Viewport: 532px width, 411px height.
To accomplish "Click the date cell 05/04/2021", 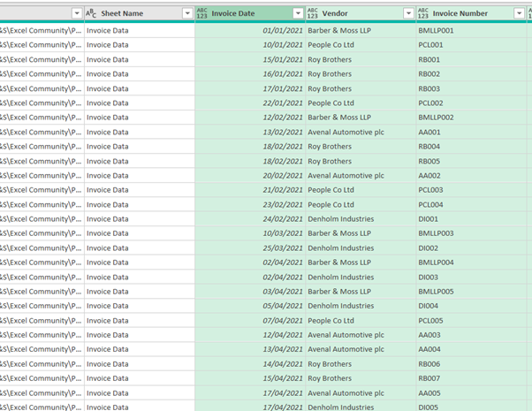I will tap(250, 306).
